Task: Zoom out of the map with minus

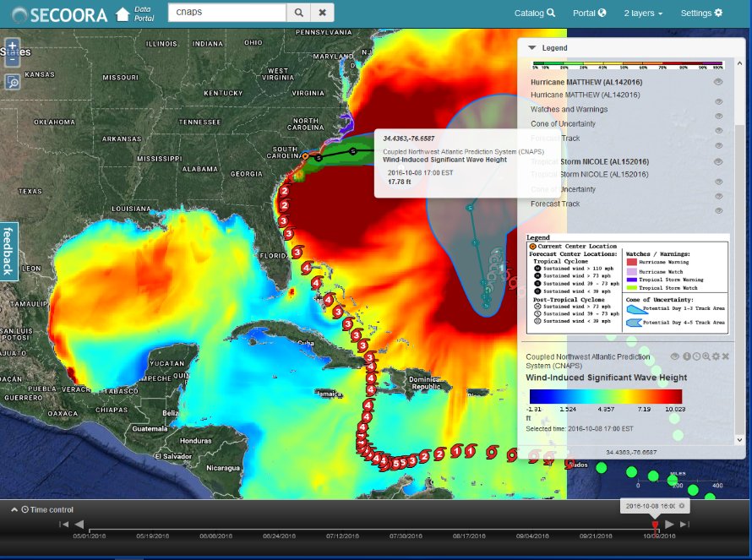Action: (13, 61)
